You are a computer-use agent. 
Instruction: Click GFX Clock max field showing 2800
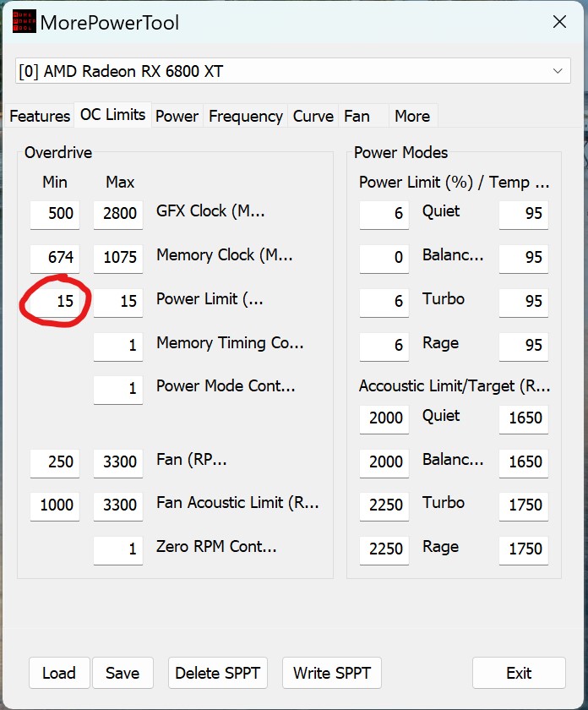118,214
